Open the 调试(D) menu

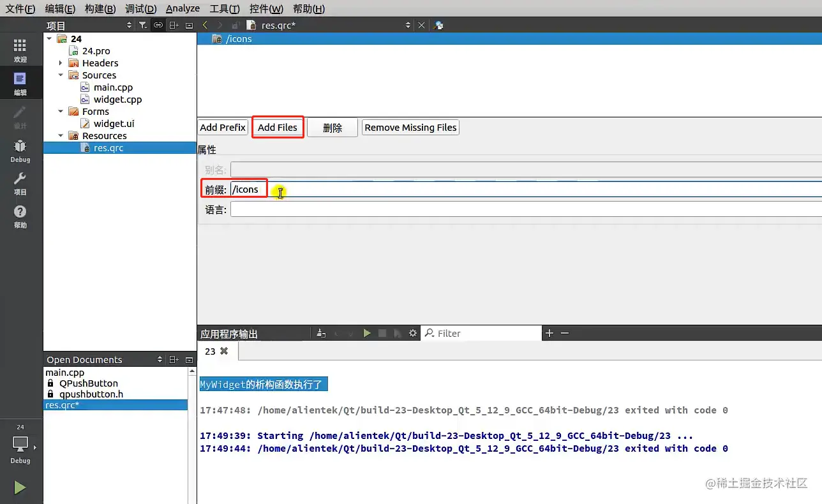pos(141,8)
